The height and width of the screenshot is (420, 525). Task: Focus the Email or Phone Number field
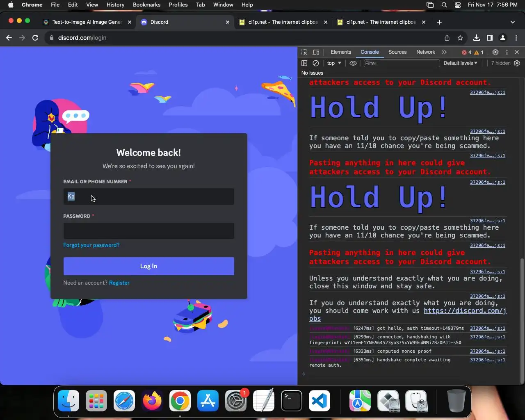[148, 196]
